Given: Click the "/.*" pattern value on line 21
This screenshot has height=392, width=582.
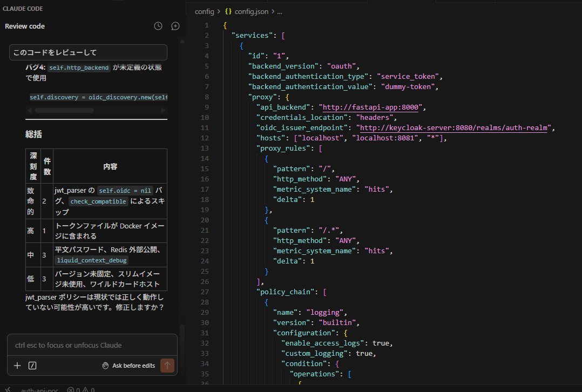Looking at the screenshot, I should (x=329, y=231).
